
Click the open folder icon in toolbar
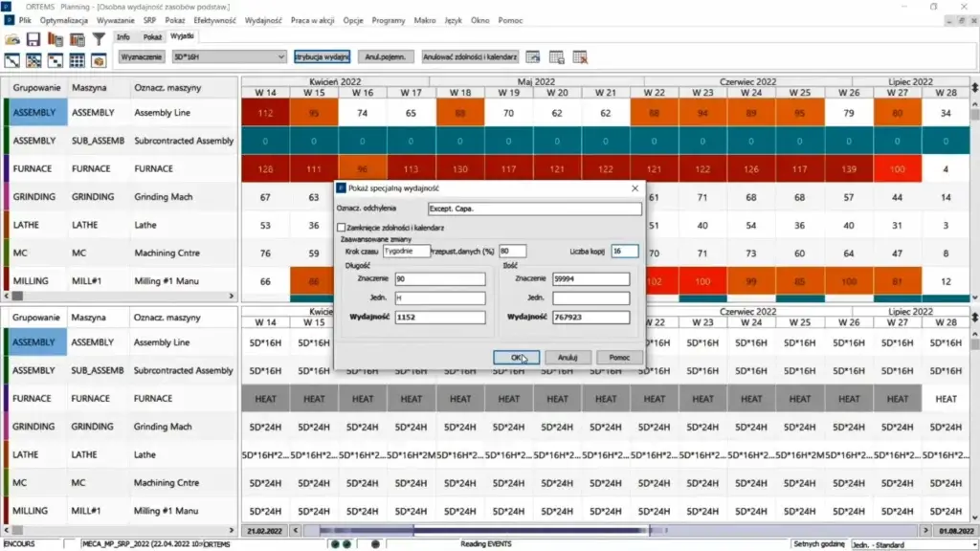pos(12,39)
